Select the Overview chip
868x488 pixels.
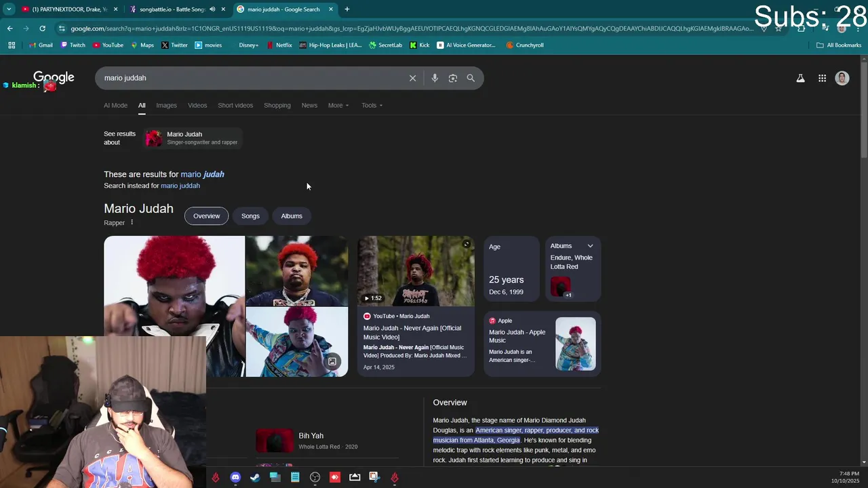click(x=206, y=216)
